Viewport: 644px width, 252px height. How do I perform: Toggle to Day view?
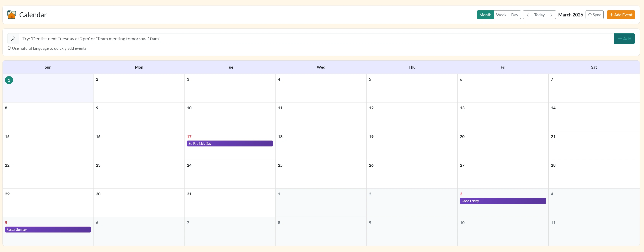point(515,15)
